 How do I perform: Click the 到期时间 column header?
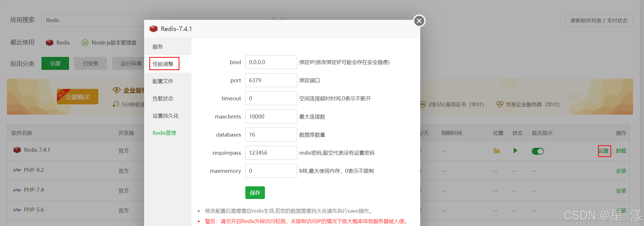pyautogui.click(x=452, y=133)
